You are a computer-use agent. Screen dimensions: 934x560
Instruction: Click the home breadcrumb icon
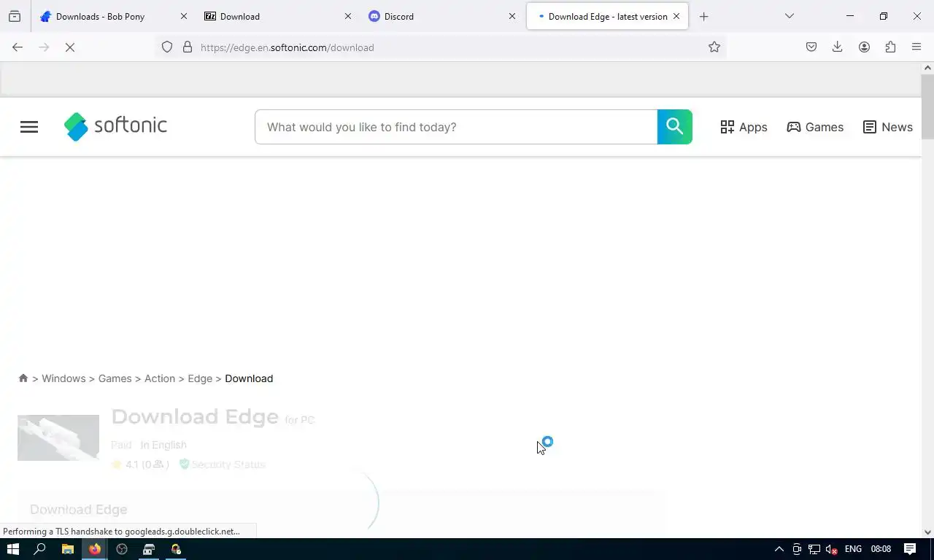click(23, 378)
